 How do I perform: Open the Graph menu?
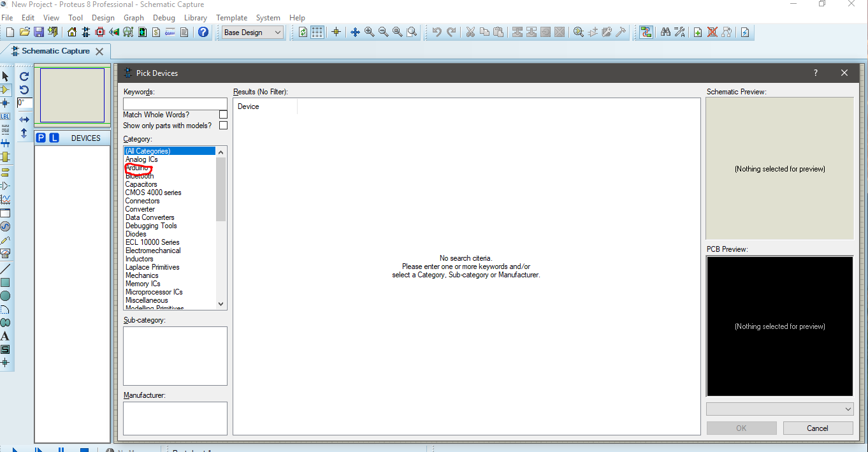[134, 18]
